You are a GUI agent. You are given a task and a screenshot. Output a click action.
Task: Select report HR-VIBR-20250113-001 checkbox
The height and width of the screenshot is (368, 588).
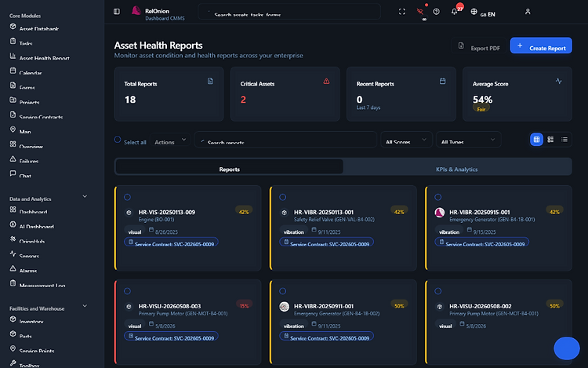283,197
